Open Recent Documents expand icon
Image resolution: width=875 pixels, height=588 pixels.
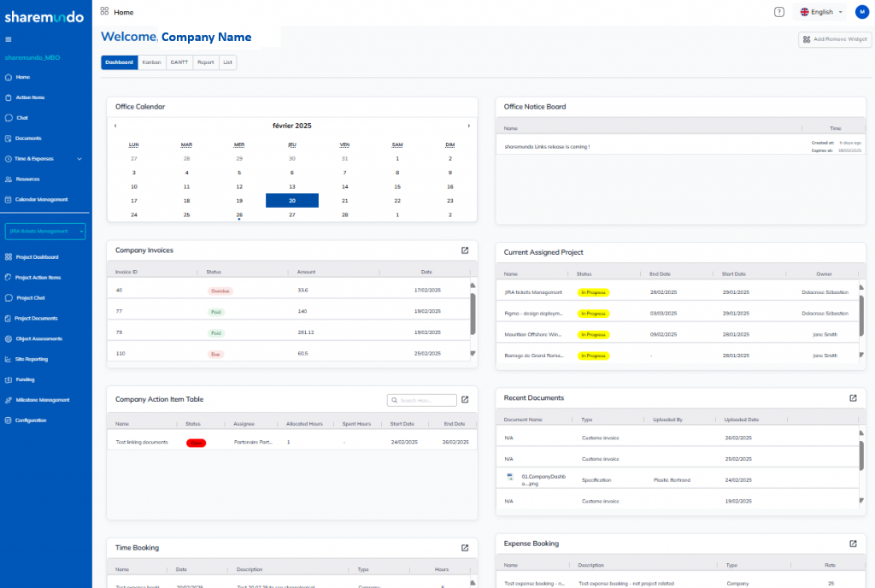point(853,398)
